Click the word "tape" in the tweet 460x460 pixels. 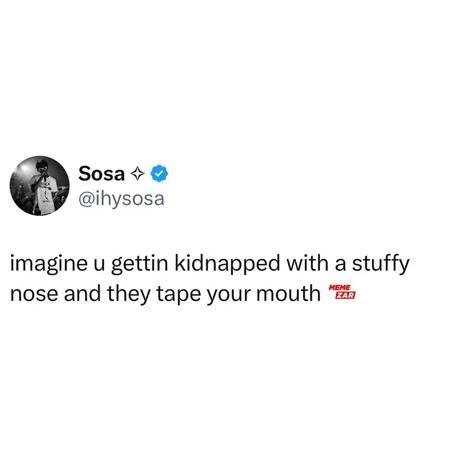coord(178,295)
